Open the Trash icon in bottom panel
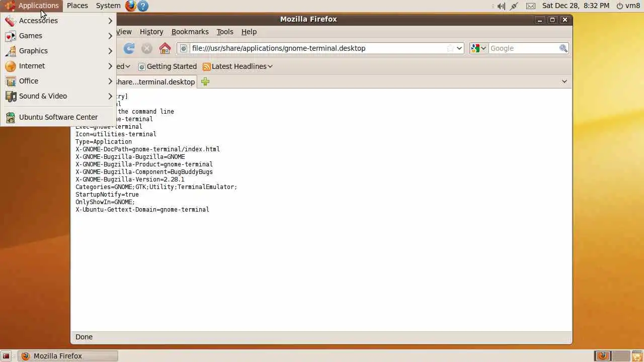 pos(636,356)
